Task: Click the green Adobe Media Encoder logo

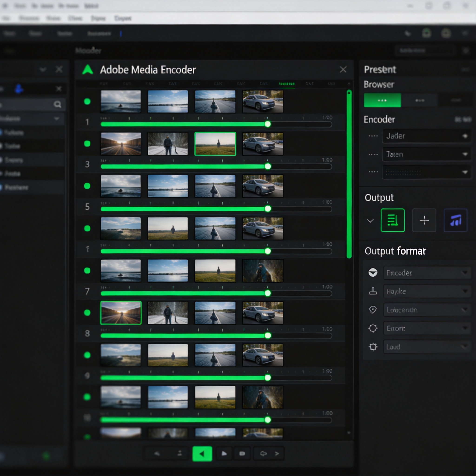Action: [87, 69]
